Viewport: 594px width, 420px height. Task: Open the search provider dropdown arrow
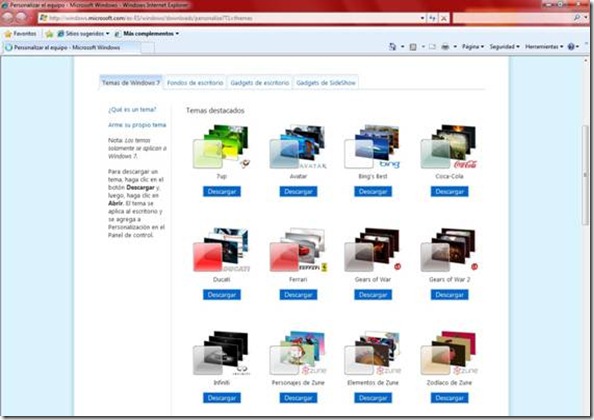(586, 18)
